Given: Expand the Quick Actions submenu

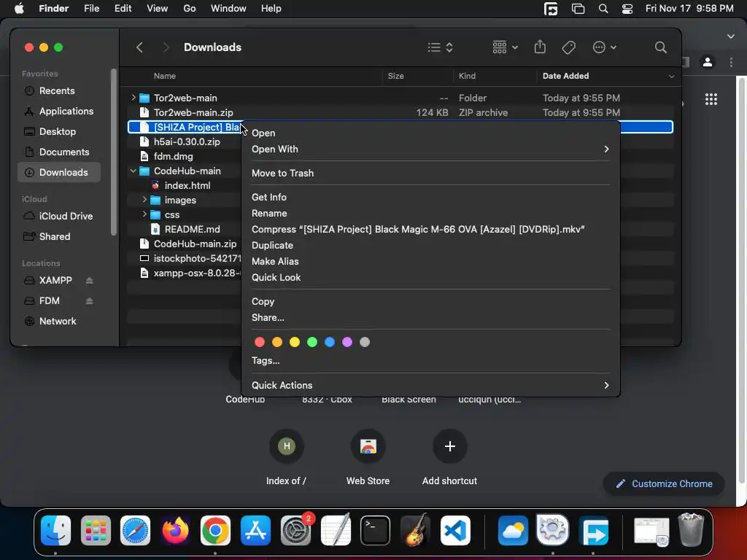Looking at the screenshot, I should (x=430, y=385).
